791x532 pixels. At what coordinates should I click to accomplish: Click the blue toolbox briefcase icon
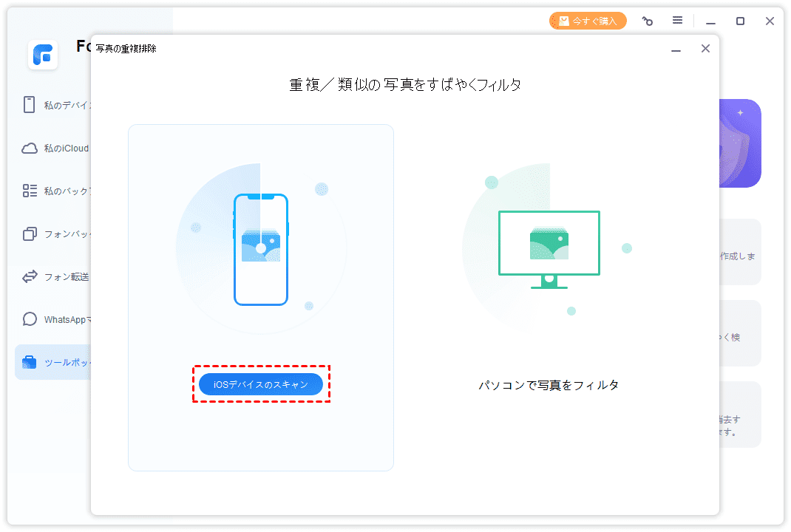point(30,362)
